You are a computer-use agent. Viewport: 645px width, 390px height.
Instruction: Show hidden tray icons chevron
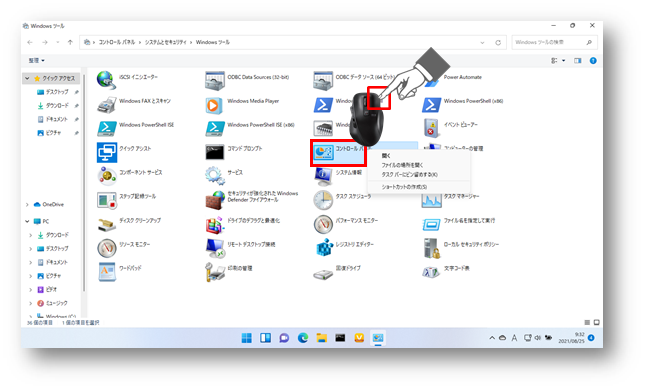tap(492, 338)
